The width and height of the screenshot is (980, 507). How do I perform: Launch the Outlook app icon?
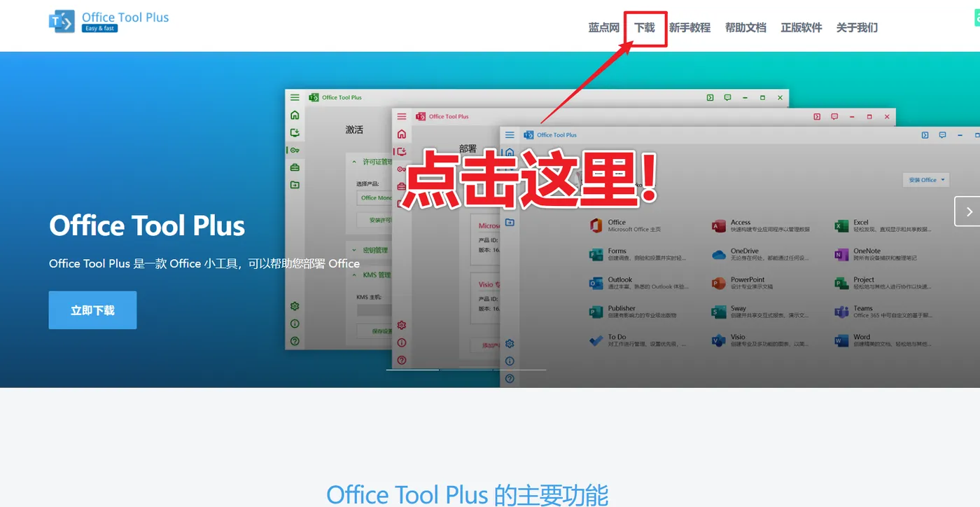(x=596, y=283)
